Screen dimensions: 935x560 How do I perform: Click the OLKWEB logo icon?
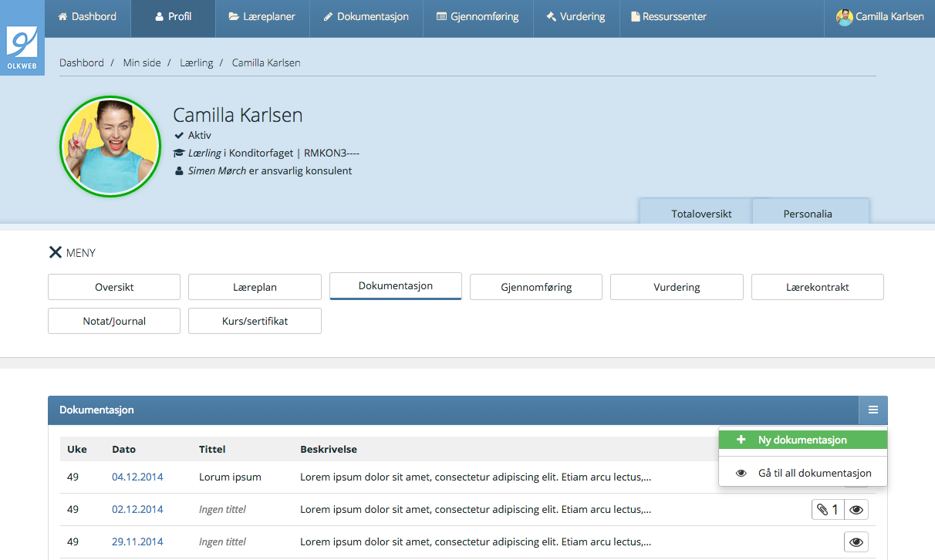click(x=22, y=46)
